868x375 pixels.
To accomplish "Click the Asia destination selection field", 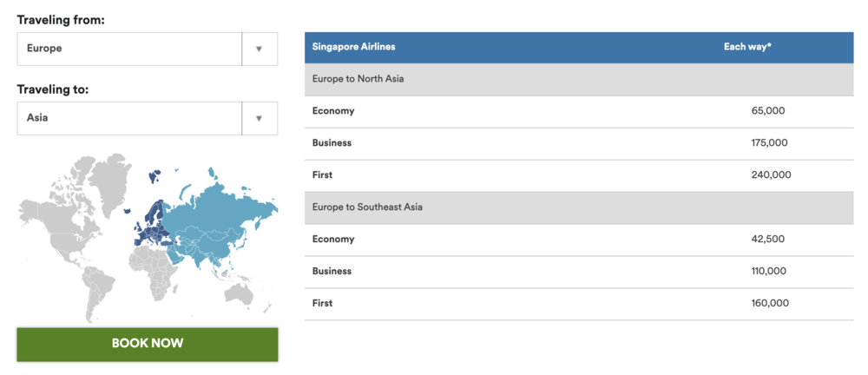I will click(129, 118).
